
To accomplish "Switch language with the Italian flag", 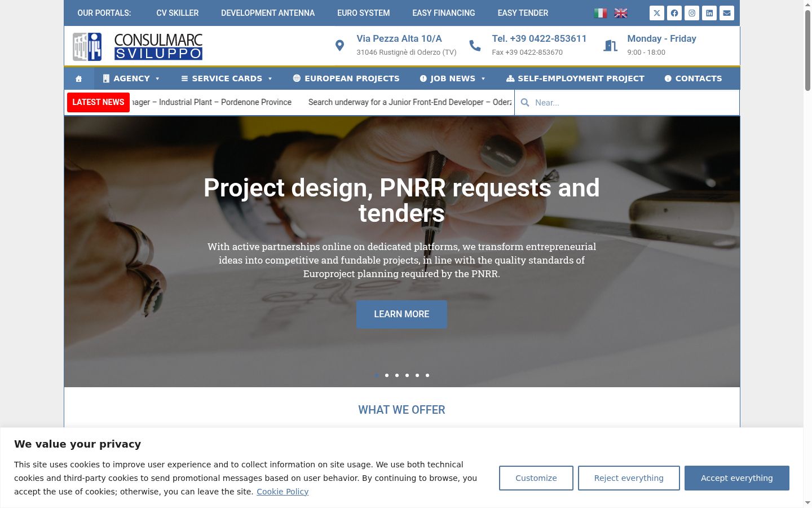I will click(x=601, y=13).
